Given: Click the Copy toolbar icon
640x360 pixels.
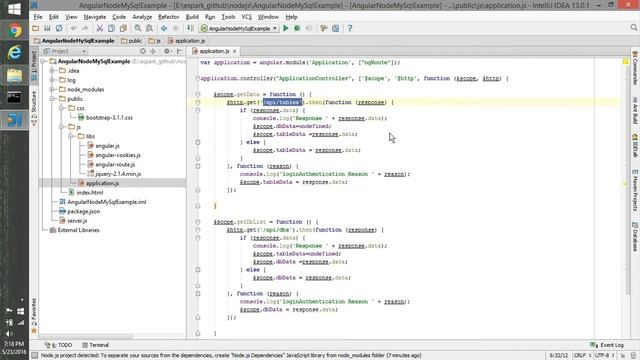Looking at the screenshot, I should 111,29.
